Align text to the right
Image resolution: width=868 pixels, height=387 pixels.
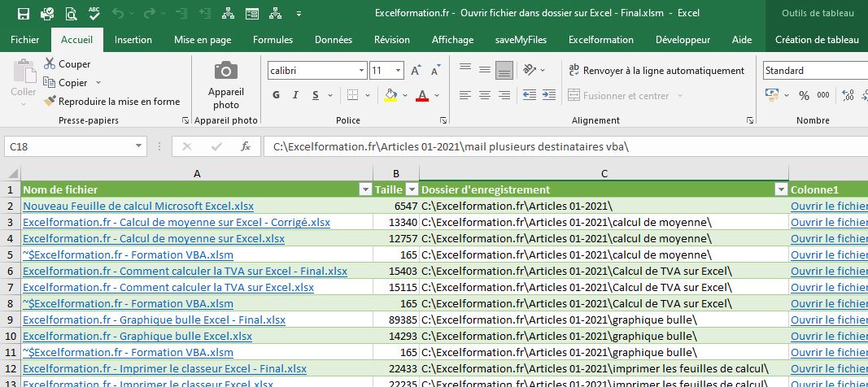click(504, 95)
